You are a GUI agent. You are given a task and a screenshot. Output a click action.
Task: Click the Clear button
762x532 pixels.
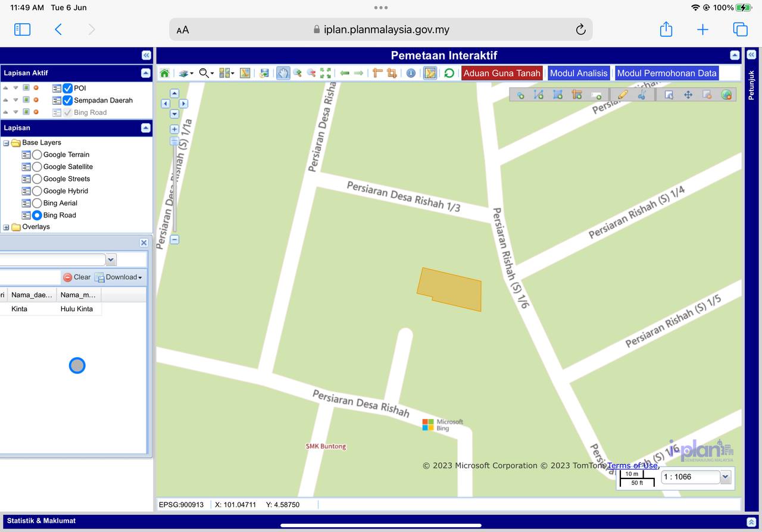click(77, 277)
